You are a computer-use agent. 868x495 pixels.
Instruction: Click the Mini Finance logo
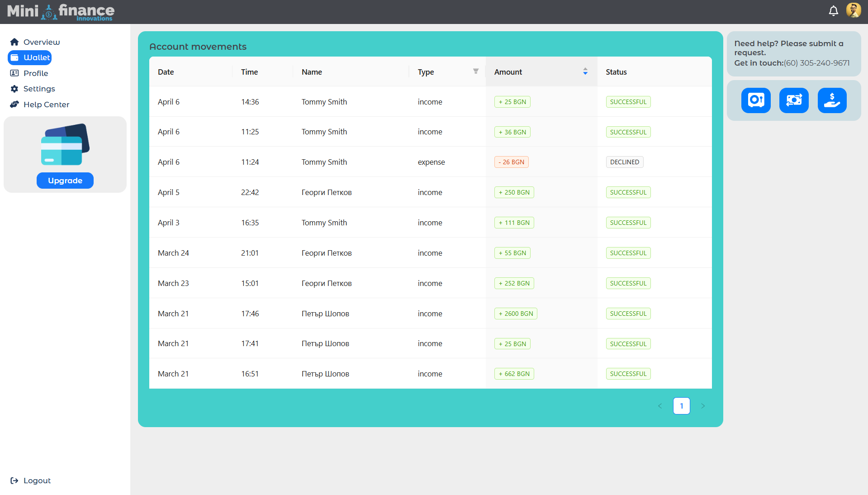coord(61,12)
